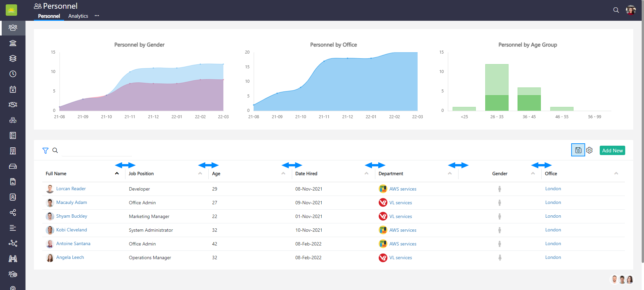The height and width of the screenshot is (290, 644).
Task: Open the clock icon in the sidebar
Action: click(13, 74)
